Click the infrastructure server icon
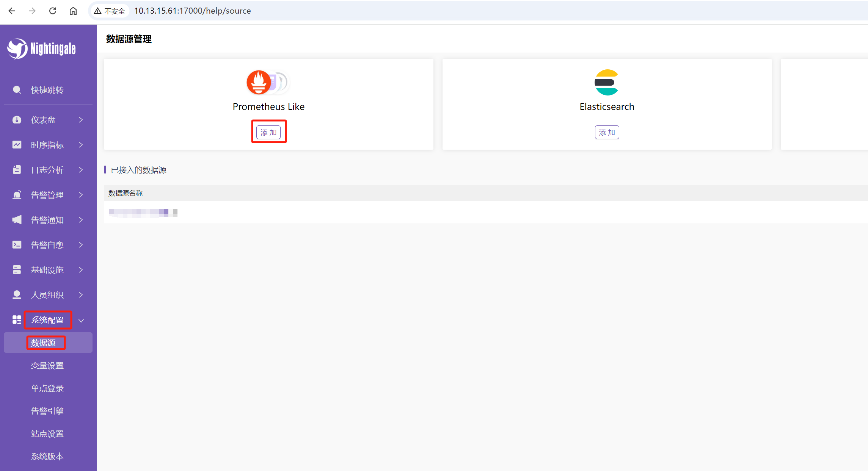 (x=17, y=270)
